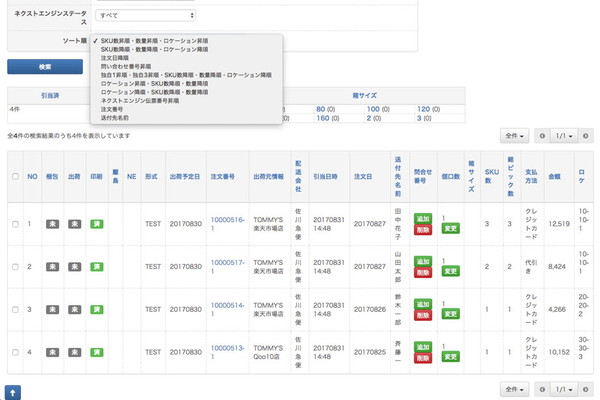The width and height of the screenshot is (600, 400).
Task: Open the bottom 1/1 page selector dropdown
Action: click(564, 389)
